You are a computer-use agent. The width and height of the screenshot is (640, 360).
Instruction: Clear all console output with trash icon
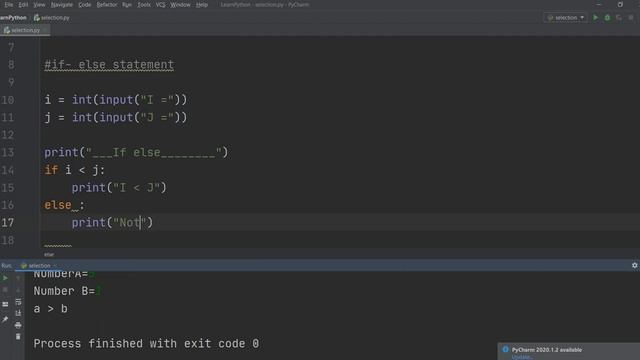pyautogui.click(x=18, y=337)
